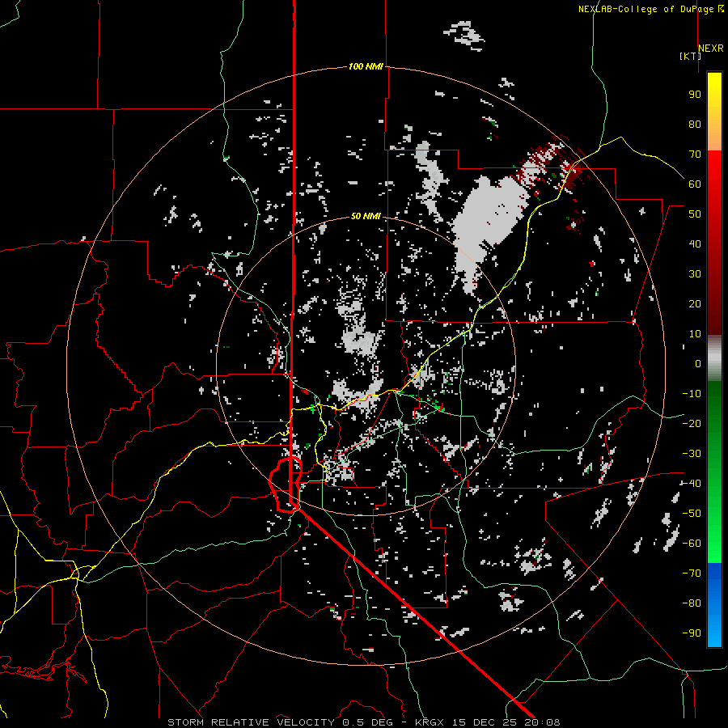Click the bright red band of the color bar

pyautogui.click(x=714, y=171)
